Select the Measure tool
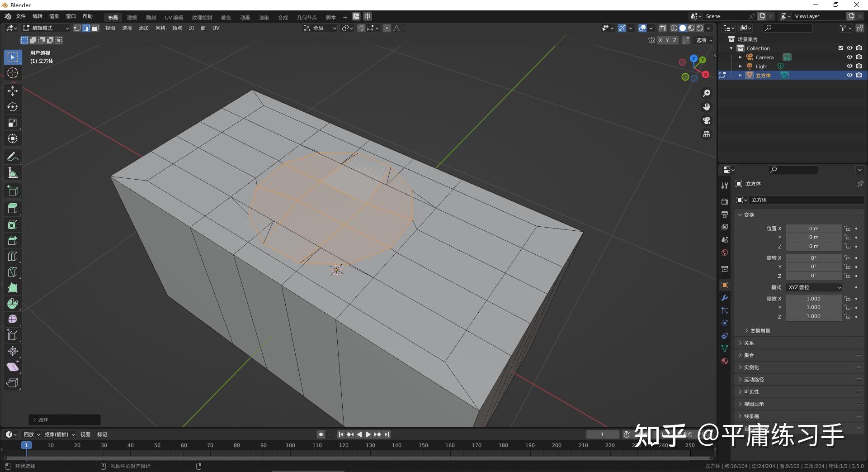 [13, 172]
